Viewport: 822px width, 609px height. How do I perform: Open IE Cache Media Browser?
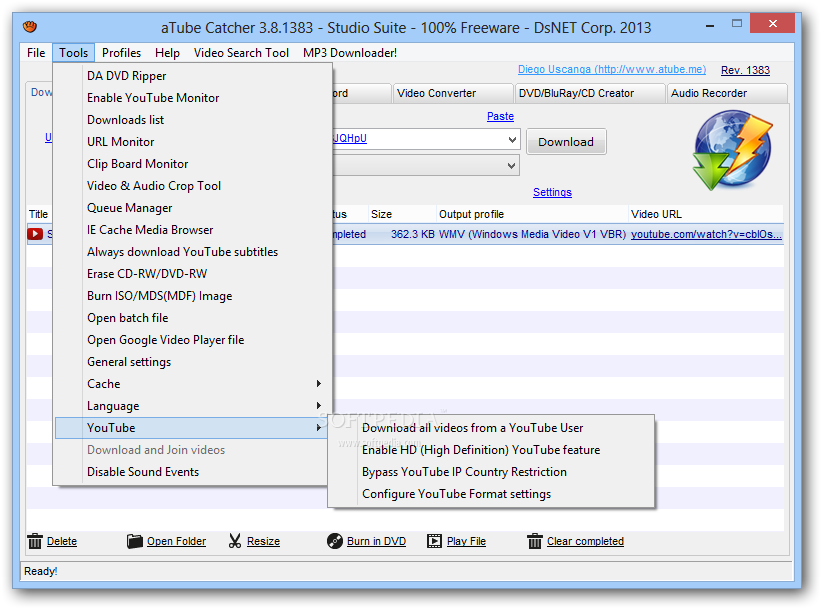click(x=193, y=230)
